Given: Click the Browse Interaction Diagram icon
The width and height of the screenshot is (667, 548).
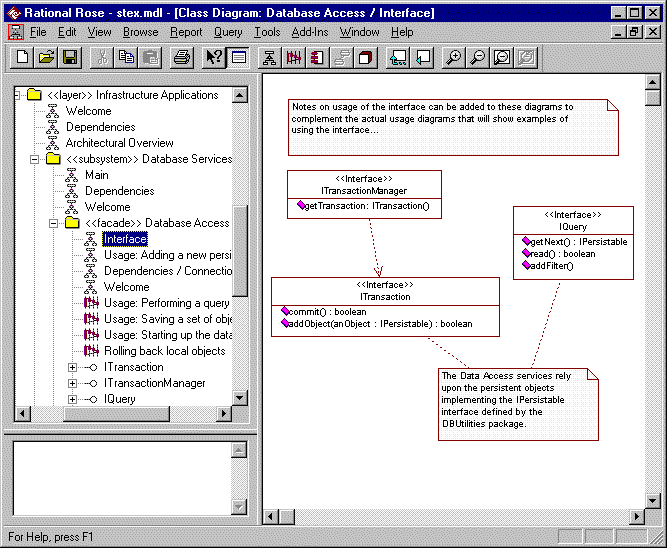Looking at the screenshot, I should tap(294, 57).
